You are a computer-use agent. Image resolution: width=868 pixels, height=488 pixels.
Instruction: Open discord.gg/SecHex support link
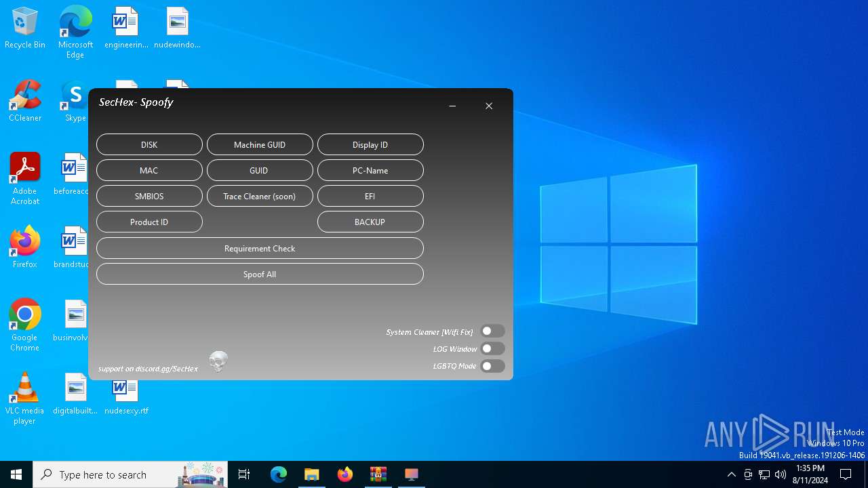coord(148,369)
